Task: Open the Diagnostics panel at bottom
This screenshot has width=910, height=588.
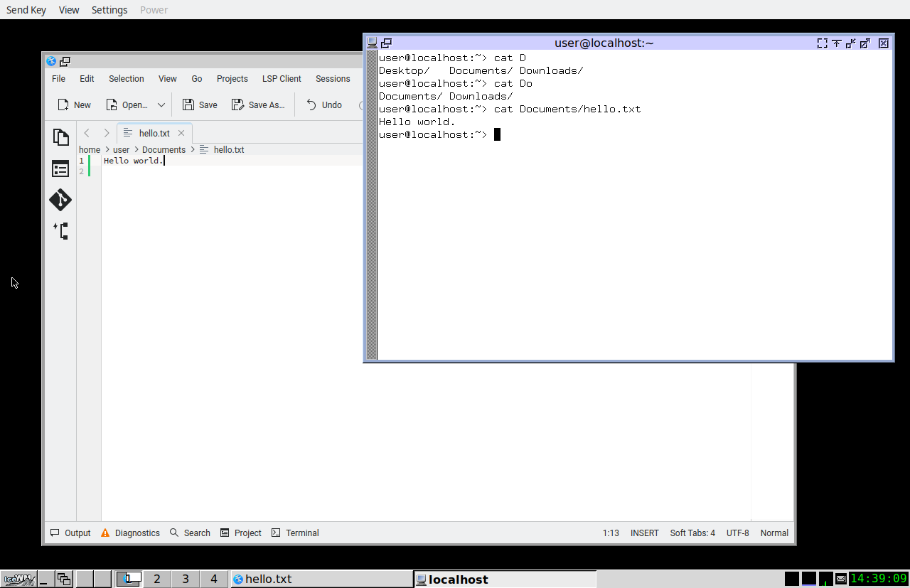Action: coord(130,533)
